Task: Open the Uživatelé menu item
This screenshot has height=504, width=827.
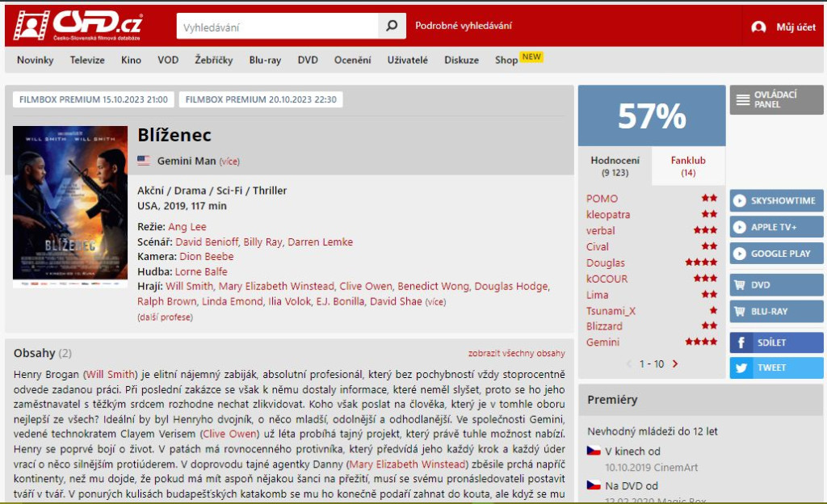Action: pos(407,60)
